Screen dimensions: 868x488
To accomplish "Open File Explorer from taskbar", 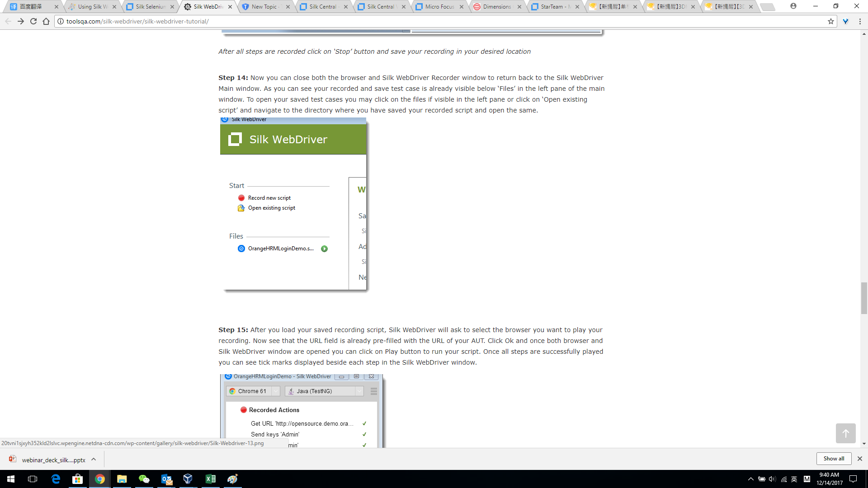I will (x=122, y=479).
